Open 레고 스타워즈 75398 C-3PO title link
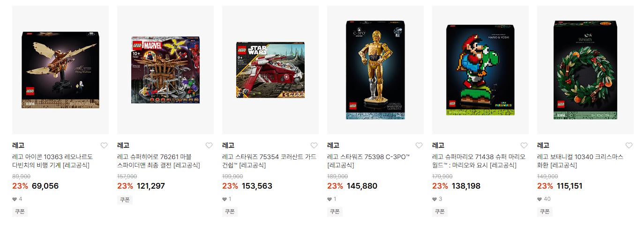Viewport: 644px width, 227px height. click(x=368, y=161)
